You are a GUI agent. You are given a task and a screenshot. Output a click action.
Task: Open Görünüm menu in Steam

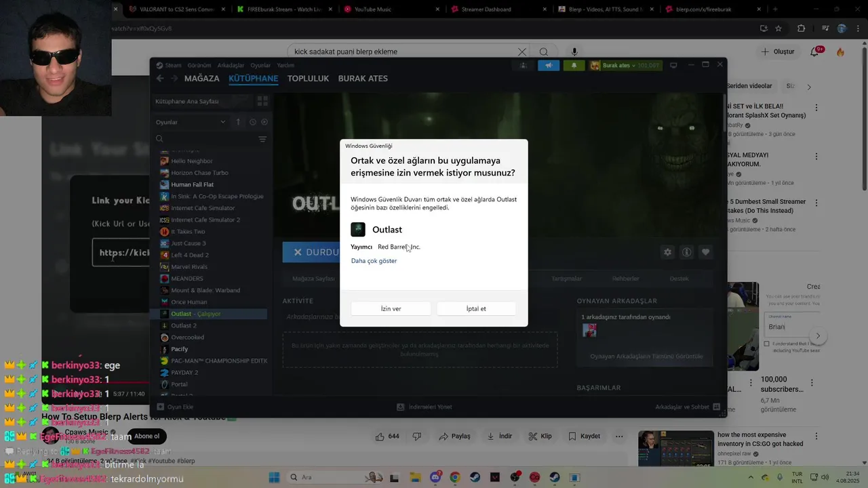(199, 65)
